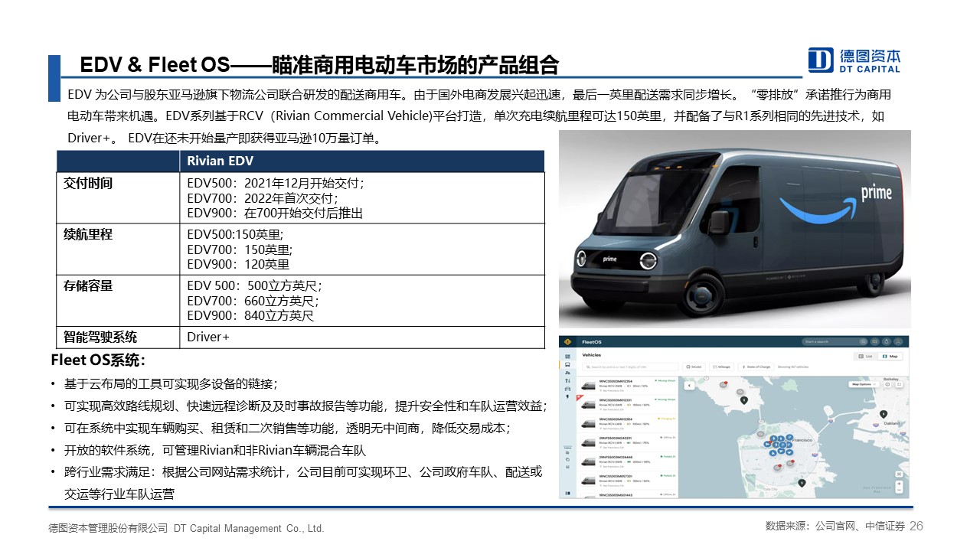Expand the Map Options dropdown

pos(864,384)
